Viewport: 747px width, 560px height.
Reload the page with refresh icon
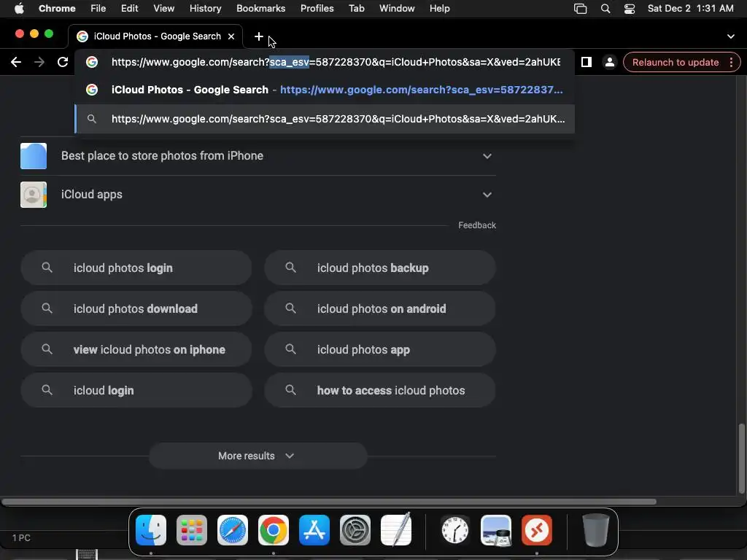[x=63, y=62]
